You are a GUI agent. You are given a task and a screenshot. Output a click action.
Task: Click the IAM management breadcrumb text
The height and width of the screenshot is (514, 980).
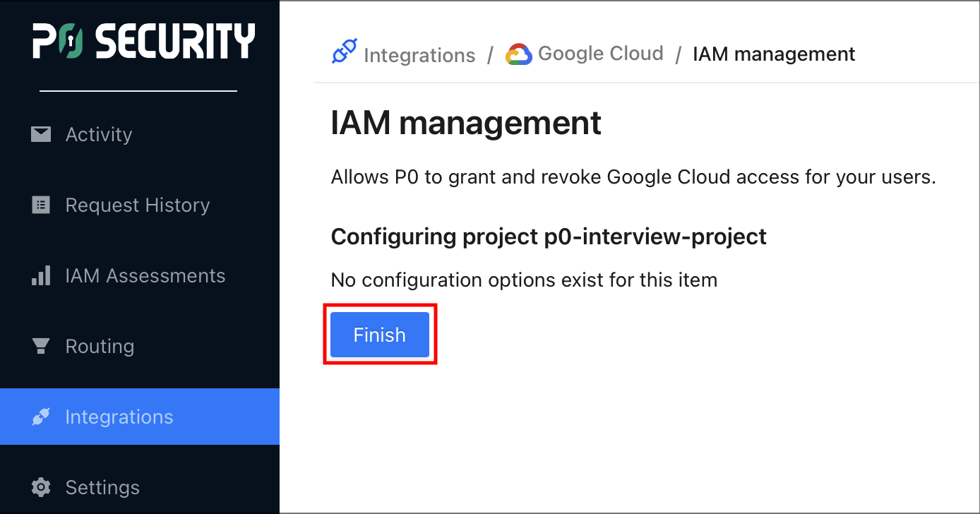(x=774, y=54)
